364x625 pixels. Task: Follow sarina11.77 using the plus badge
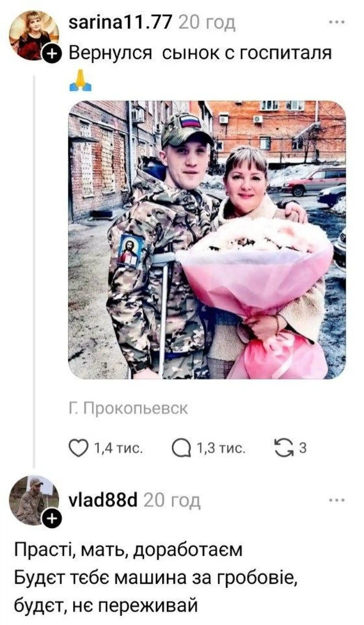pos(52,54)
